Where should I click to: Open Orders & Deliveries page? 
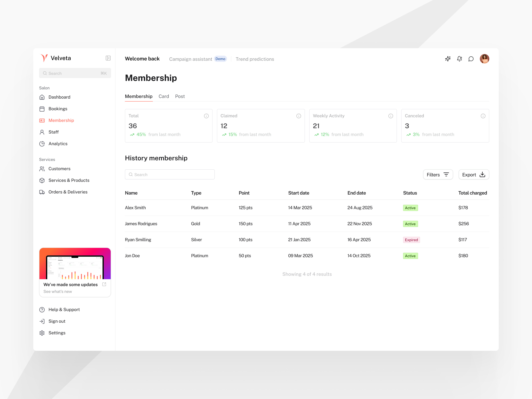[x=68, y=192]
